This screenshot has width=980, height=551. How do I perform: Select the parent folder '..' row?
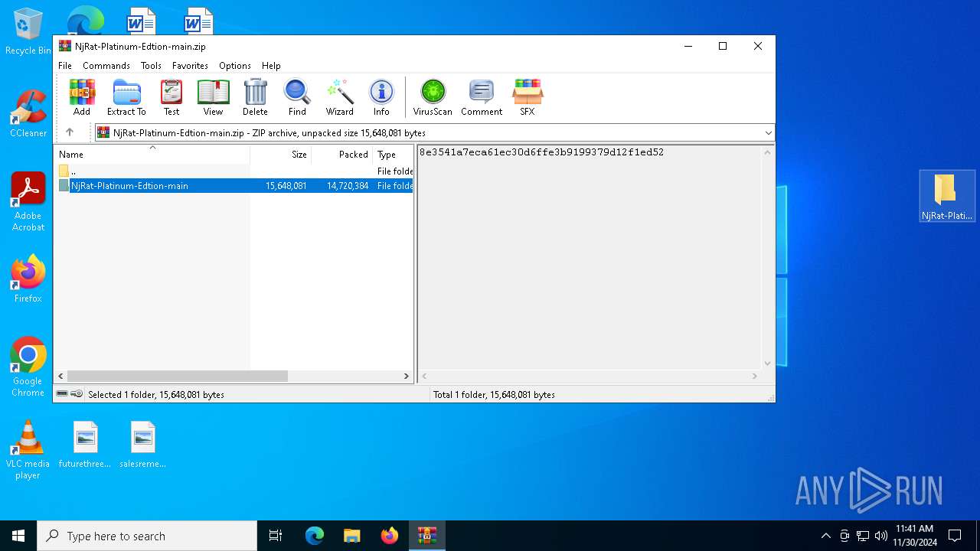pyautogui.click(x=234, y=171)
